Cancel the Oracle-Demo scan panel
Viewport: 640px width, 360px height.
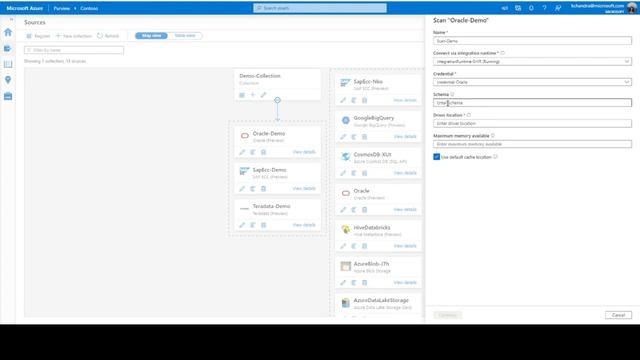point(618,315)
